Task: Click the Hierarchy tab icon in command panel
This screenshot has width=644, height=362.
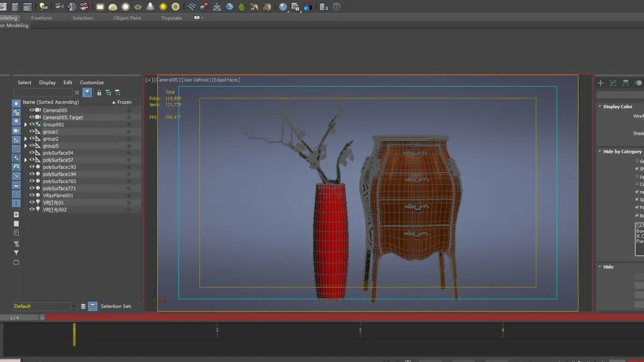Action: click(626, 83)
